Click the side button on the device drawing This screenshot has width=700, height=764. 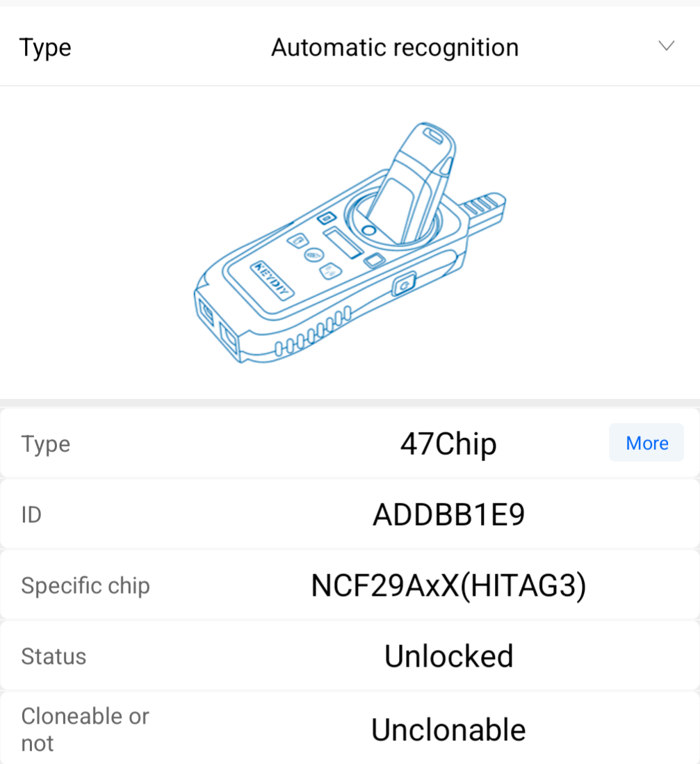[x=402, y=284]
